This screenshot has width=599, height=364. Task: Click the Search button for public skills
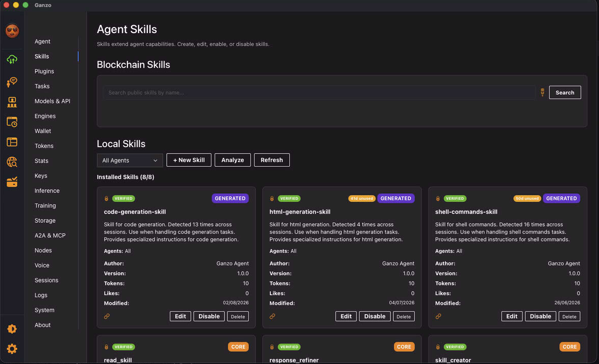pyautogui.click(x=565, y=92)
